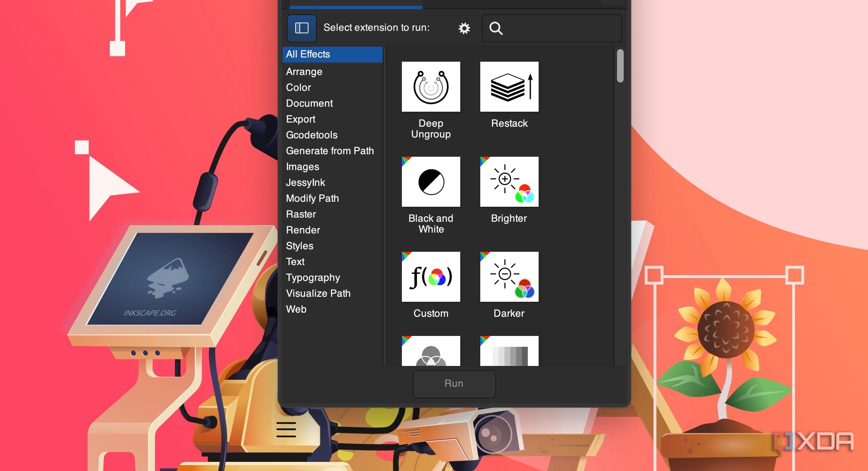Click the magnifying glass search icon
The height and width of the screenshot is (471, 868).
(x=497, y=29)
